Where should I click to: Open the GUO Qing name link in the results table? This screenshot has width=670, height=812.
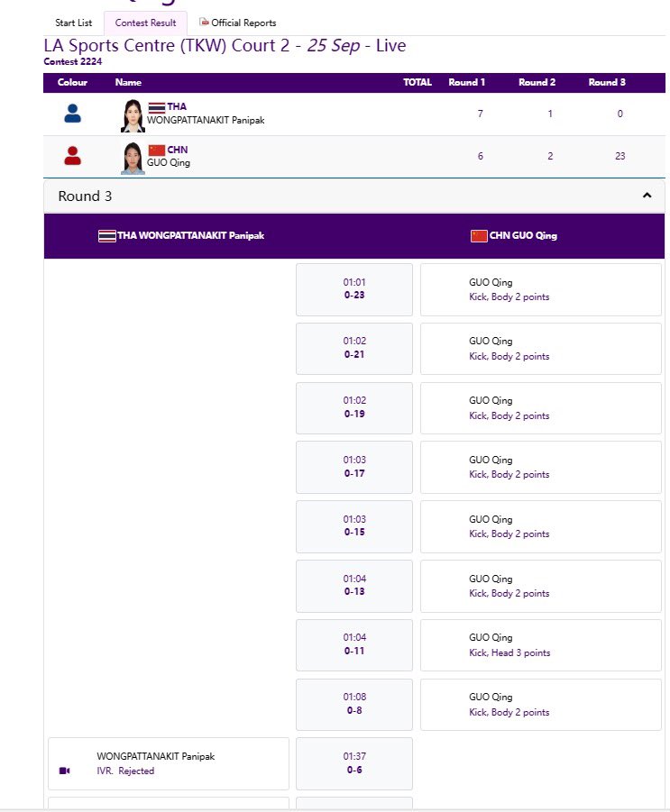169,162
